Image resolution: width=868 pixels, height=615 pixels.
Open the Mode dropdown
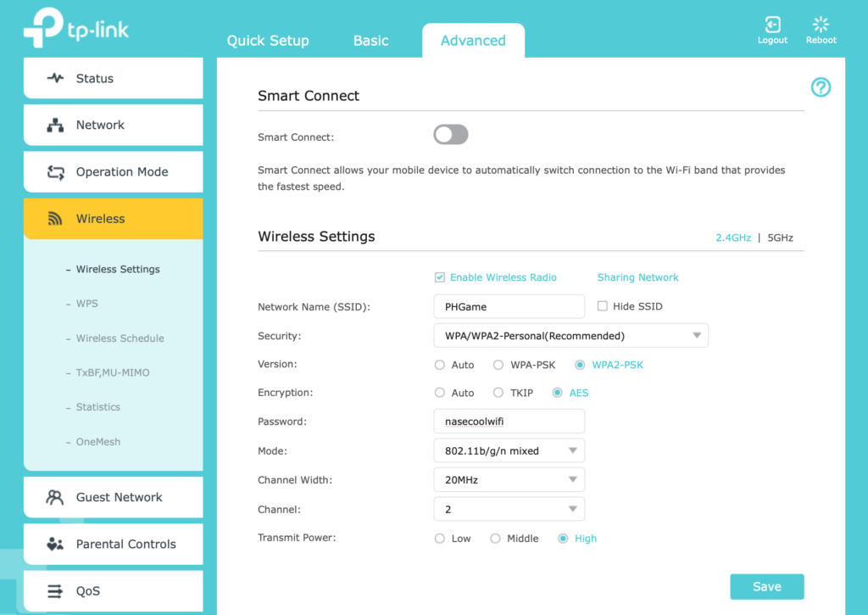click(x=509, y=450)
